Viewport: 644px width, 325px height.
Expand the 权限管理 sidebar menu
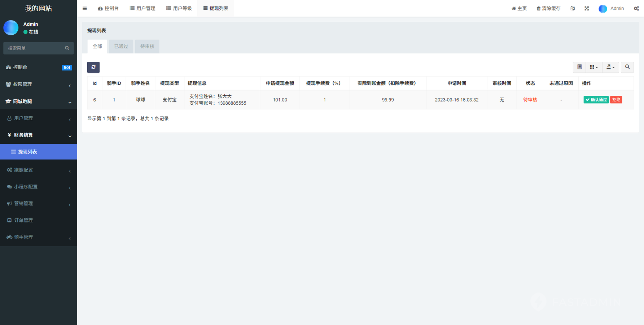(x=38, y=84)
